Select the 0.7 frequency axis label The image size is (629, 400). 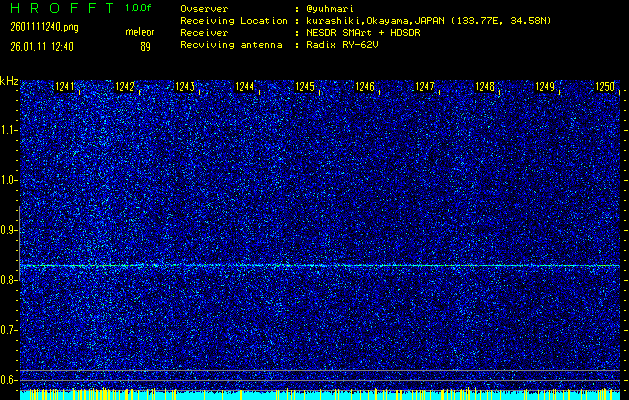click(x=9, y=330)
